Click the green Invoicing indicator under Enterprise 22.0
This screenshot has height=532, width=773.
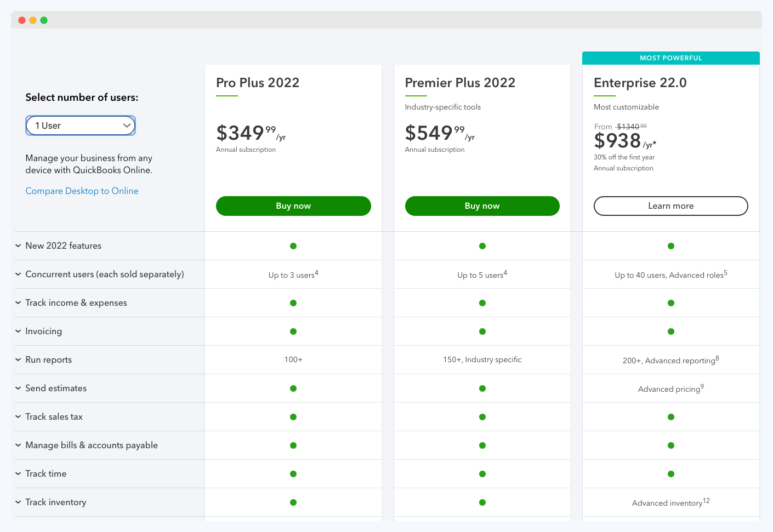point(670,331)
